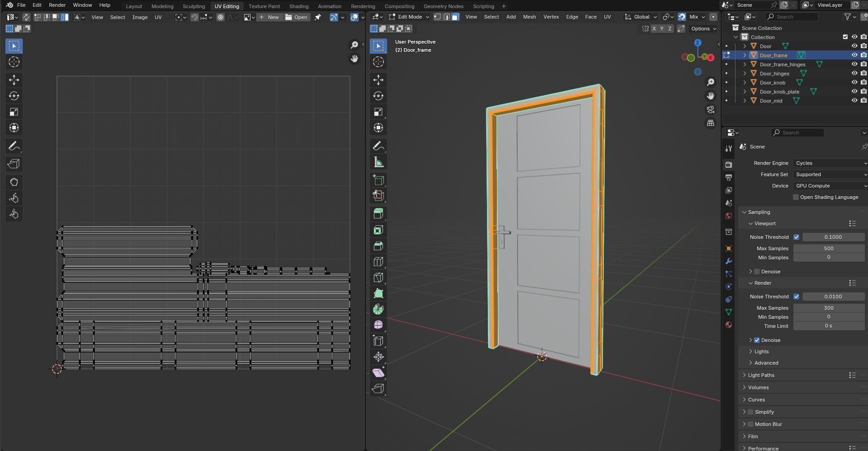Viewport: 868px width, 451px height.
Task: Open the Object Data properties tab
Action: tap(729, 312)
